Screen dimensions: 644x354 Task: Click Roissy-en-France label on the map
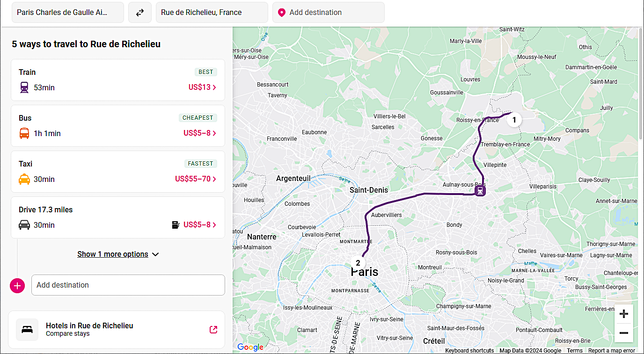(x=477, y=120)
